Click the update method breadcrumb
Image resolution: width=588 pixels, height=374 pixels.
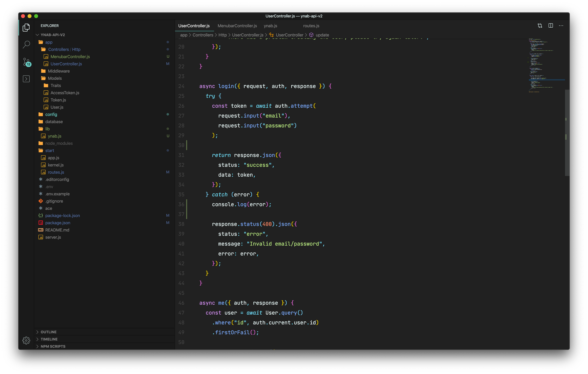click(319, 35)
